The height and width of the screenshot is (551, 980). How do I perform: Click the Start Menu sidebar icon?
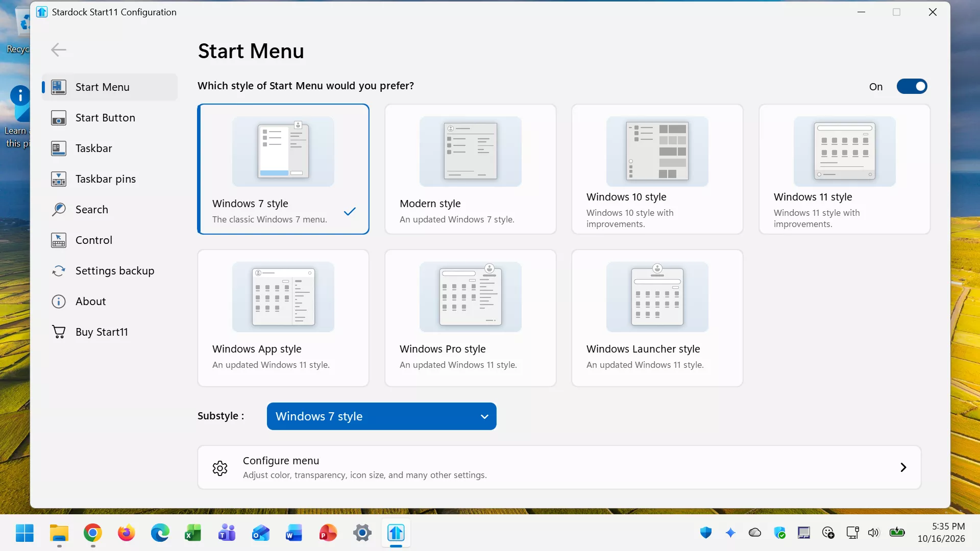(x=59, y=87)
